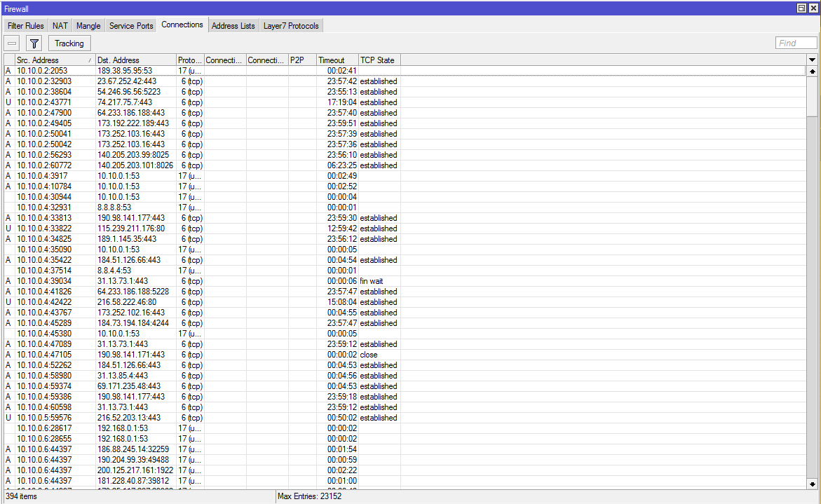The image size is (821, 504).
Task: Sort by P2P column header
Action: pos(303,60)
